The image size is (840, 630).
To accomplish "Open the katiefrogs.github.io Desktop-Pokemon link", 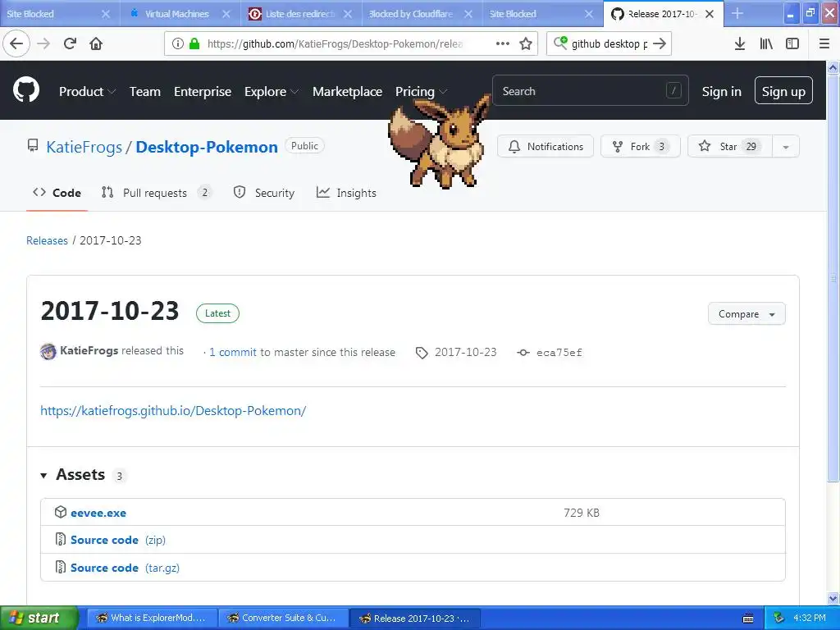I will [173, 411].
